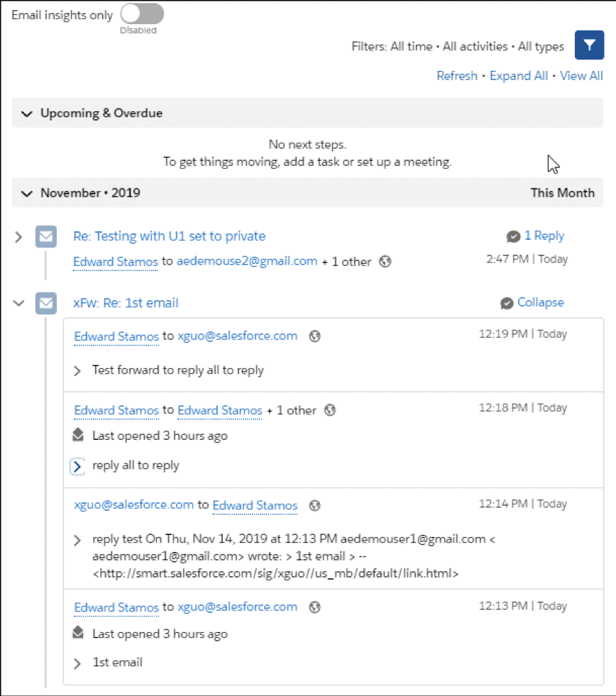
Task: Collapse the November 2019 section
Action: 27,193
